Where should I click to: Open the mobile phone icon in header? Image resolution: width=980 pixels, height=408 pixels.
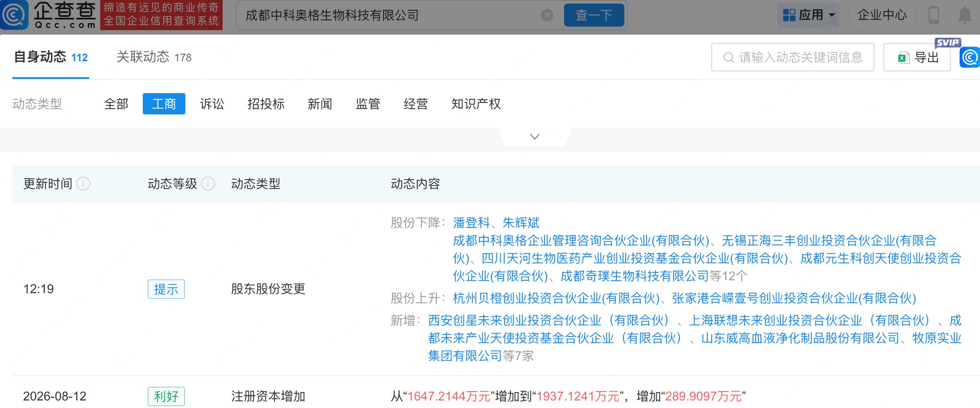[x=934, y=15]
